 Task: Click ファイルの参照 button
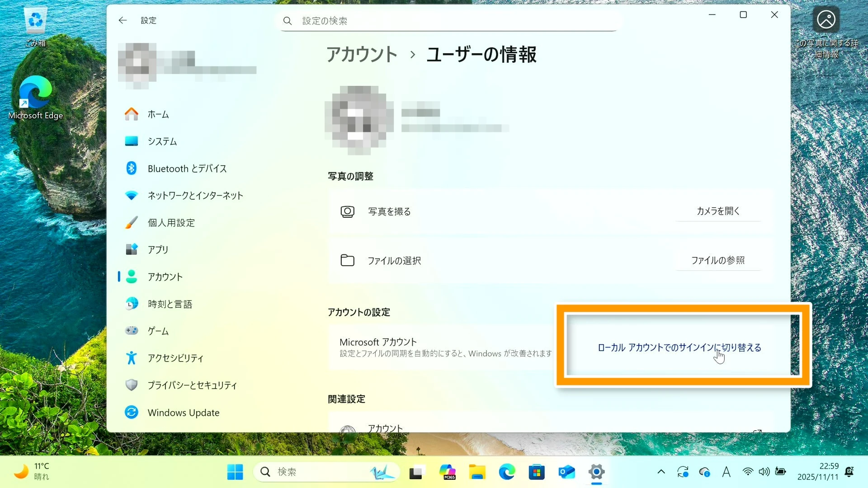click(x=718, y=260)
